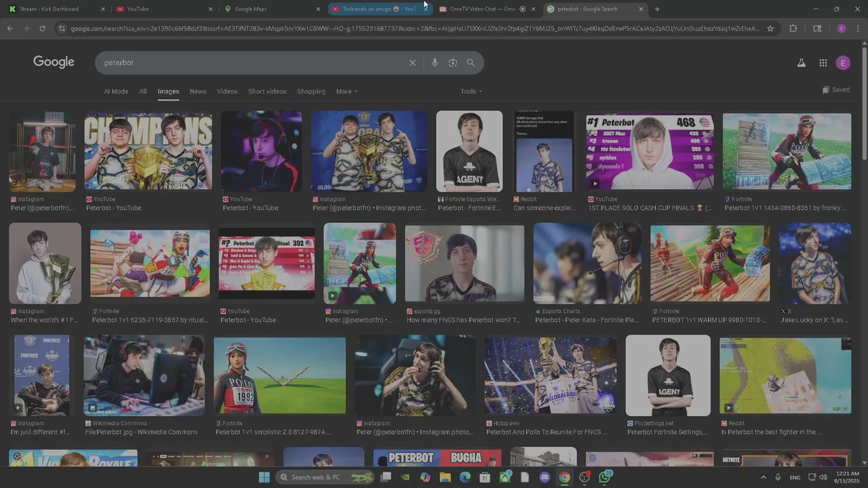Image resolution: width=868 pixels, height=488 pixels.
Task: Expand the More search filters dropdown
Action: [x=347, y=91]
